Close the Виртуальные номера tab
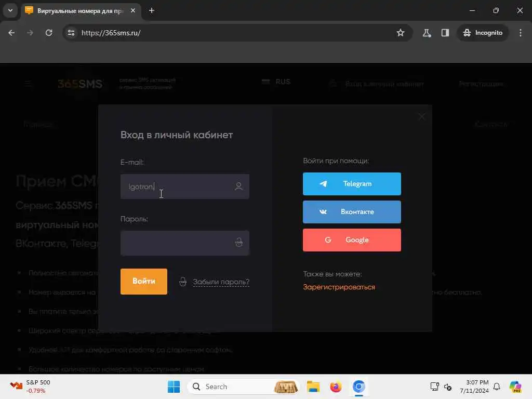Viewport: 532px width, 399px height. coord(133,10)
